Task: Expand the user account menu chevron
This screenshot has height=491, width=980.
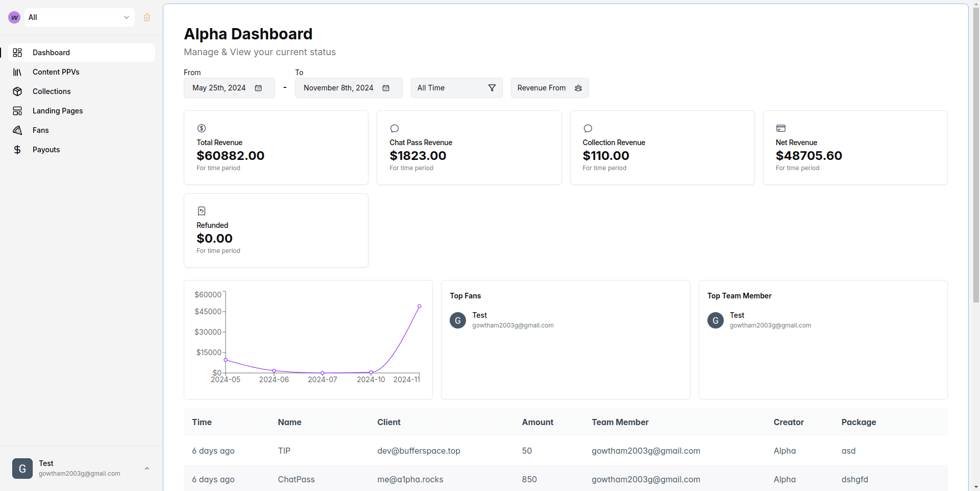Action: tap(147, 469)
